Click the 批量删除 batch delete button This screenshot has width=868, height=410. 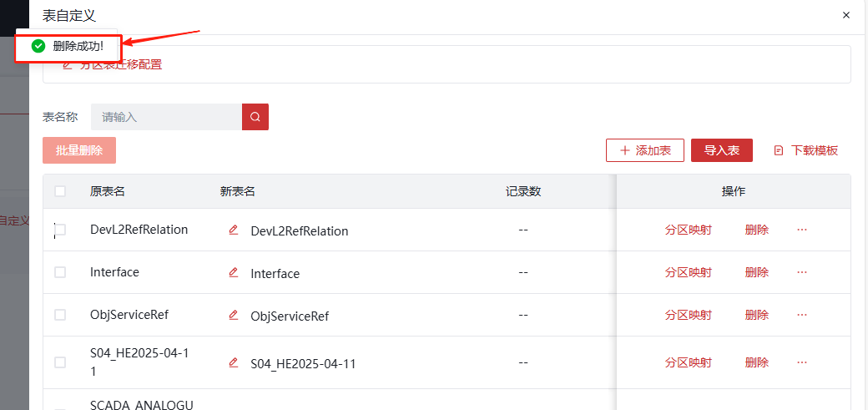(x=79, y=150)
